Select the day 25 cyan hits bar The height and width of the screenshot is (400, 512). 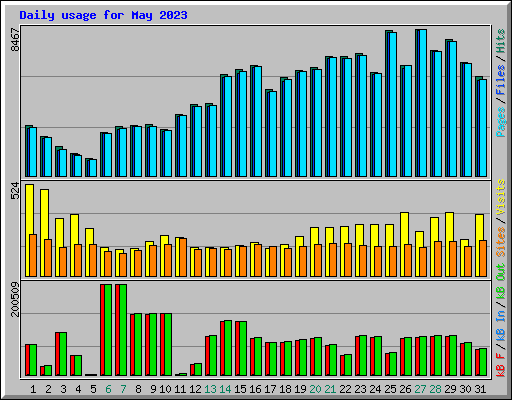point(393,104)
